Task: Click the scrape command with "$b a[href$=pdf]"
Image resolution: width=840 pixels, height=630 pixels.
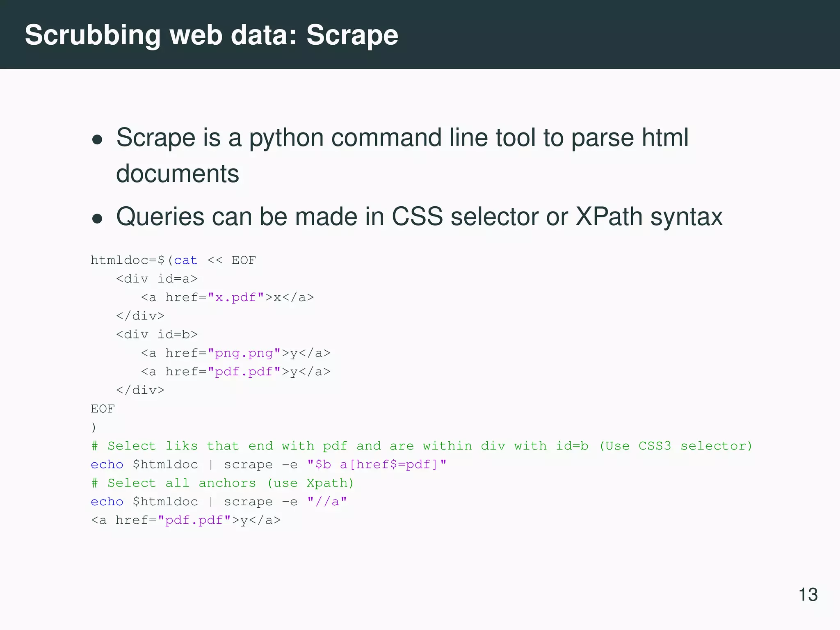Action: [269, 464]
